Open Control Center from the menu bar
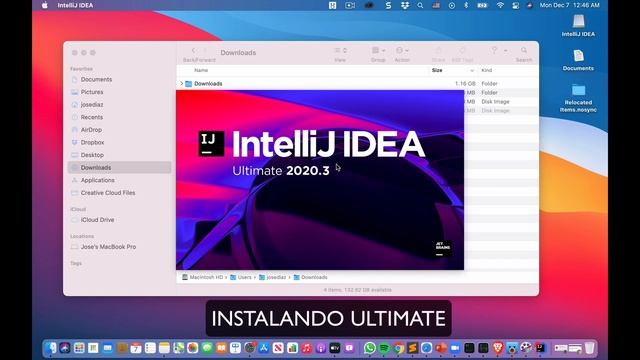Image resolution: width=640 pixels, height=360 pixels. (516, 5)
